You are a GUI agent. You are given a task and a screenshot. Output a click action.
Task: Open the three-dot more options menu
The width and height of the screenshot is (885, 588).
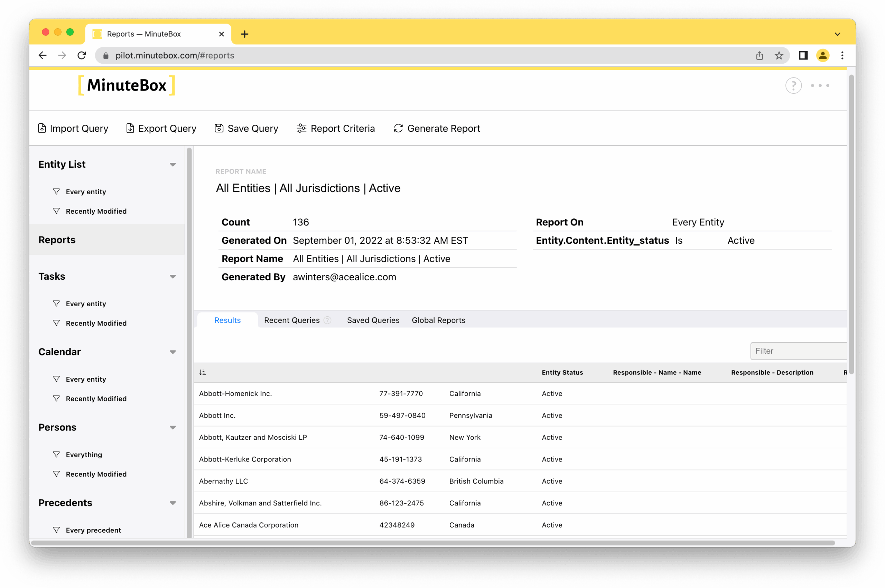[820, 85]
